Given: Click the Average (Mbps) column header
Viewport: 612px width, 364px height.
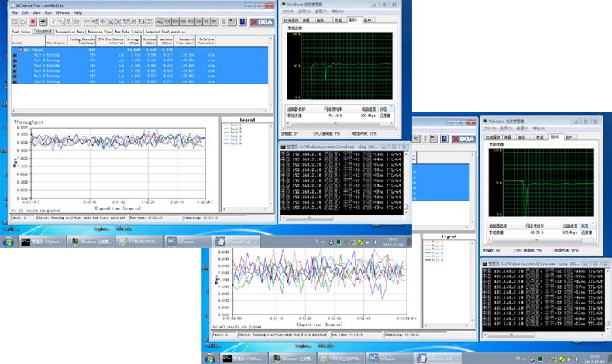Looking at the screenshot, I should [133, 41].
